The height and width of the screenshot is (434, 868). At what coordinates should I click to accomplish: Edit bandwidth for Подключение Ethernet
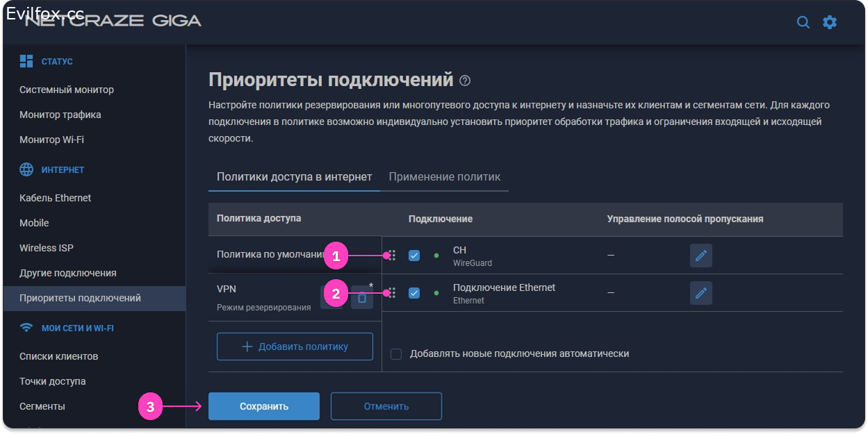[x=701, y=293]
